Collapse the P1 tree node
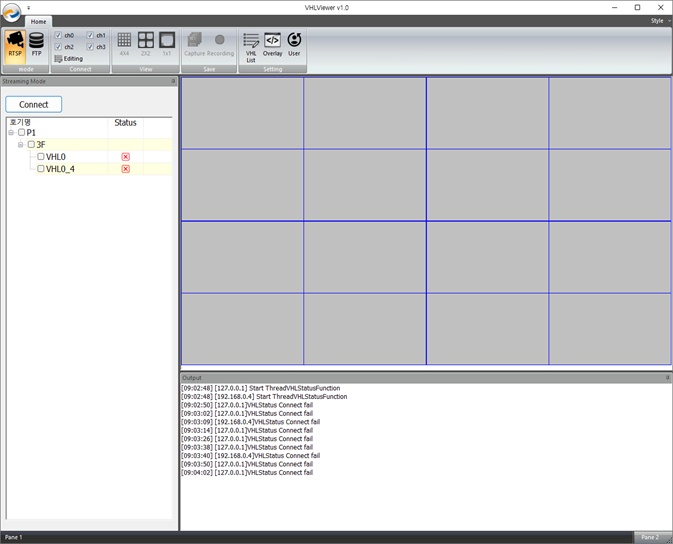673x544 pixels. 11,133
